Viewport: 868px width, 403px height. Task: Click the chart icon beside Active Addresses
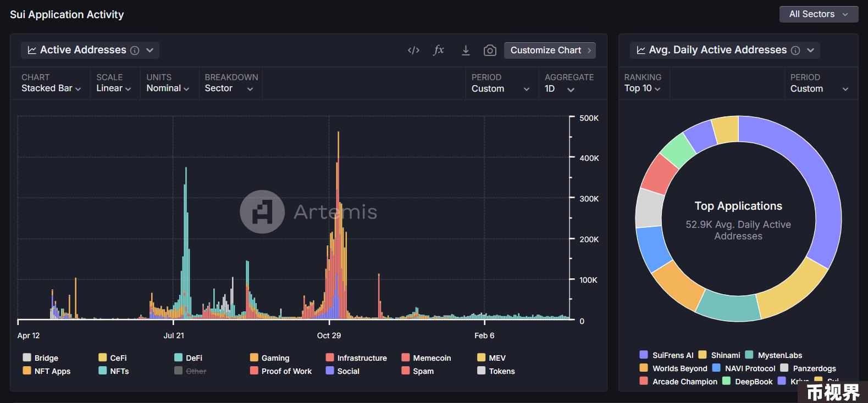(32, 50)
